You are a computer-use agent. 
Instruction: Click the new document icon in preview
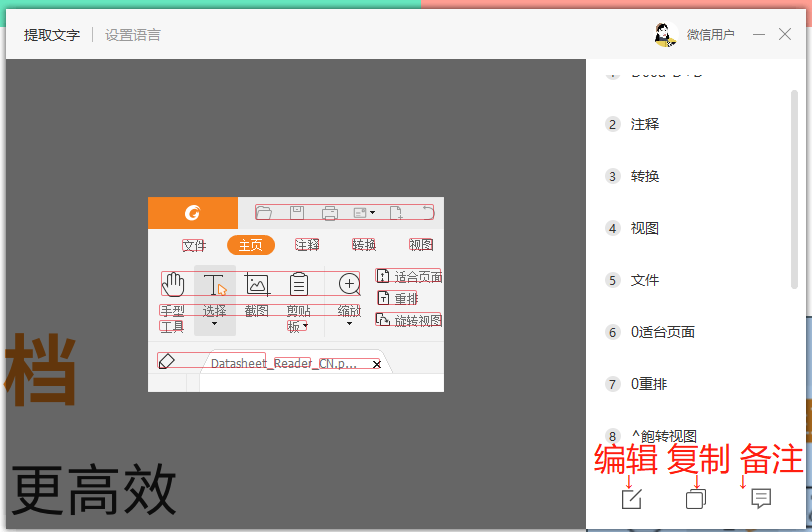point(396,212)
